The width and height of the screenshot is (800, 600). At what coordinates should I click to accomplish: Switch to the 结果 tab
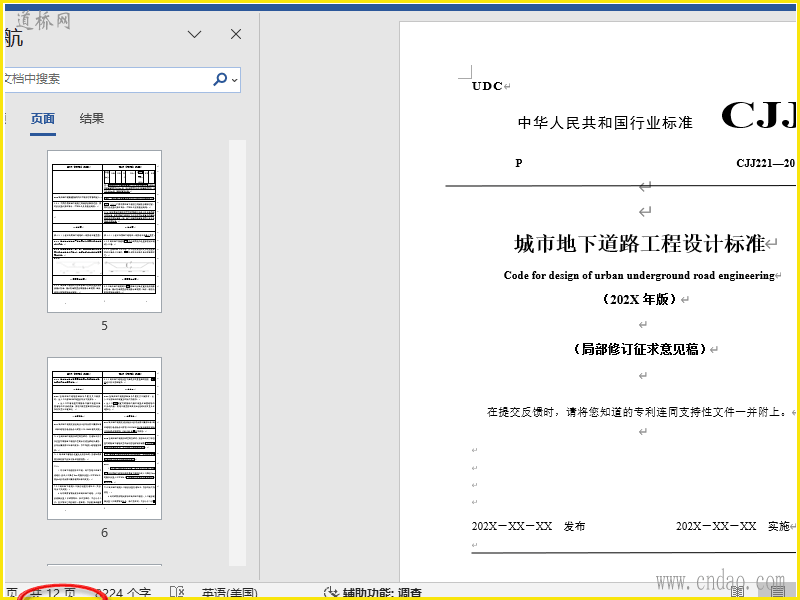tap(92, 119)
